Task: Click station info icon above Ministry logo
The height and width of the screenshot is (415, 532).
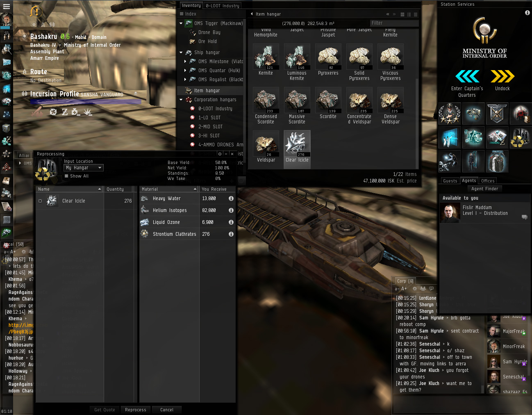Action: [x=527, y=13]
